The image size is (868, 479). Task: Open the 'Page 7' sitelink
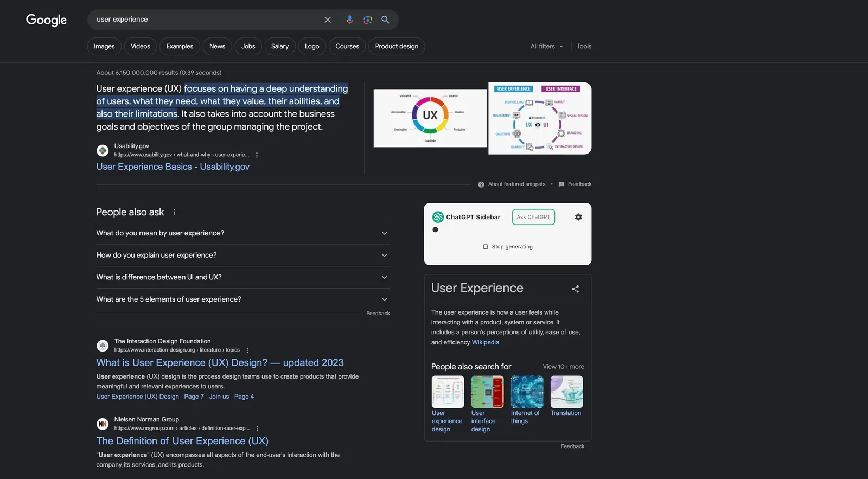point(194,397)
